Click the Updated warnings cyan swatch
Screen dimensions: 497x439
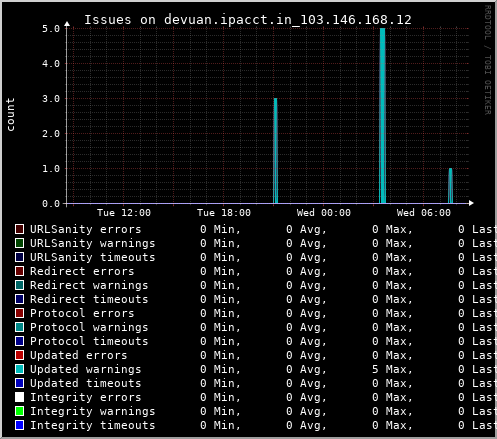point(19,369)
